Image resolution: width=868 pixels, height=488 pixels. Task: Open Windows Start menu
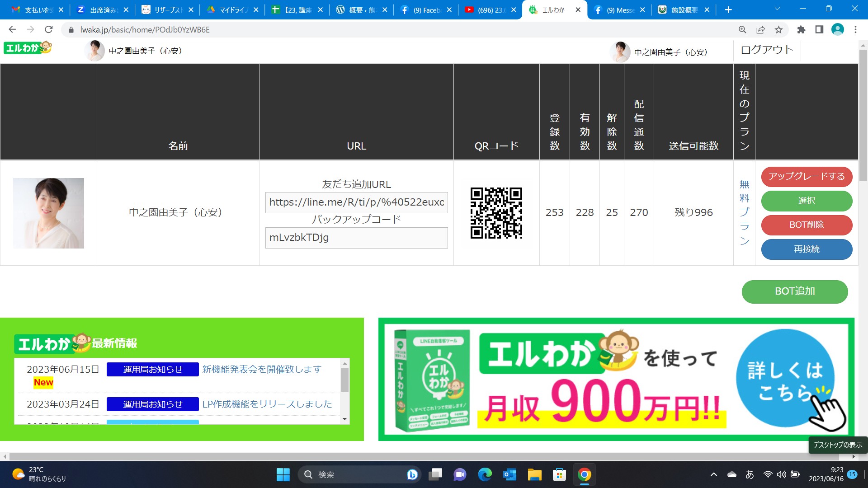[283, 474]
